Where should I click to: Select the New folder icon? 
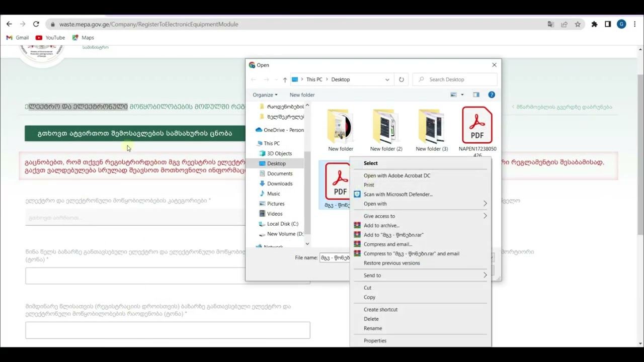click(x=341, y=130)
